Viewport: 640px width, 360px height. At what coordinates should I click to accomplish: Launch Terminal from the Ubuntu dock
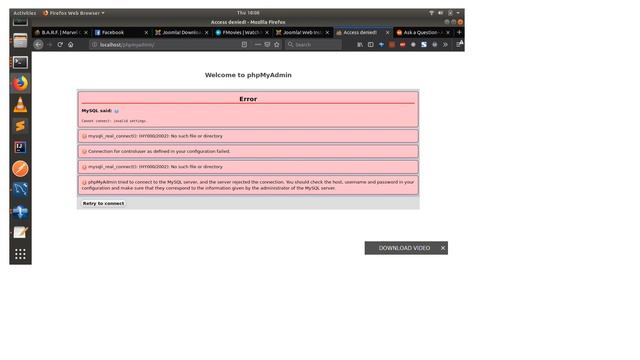pos(20,62)
